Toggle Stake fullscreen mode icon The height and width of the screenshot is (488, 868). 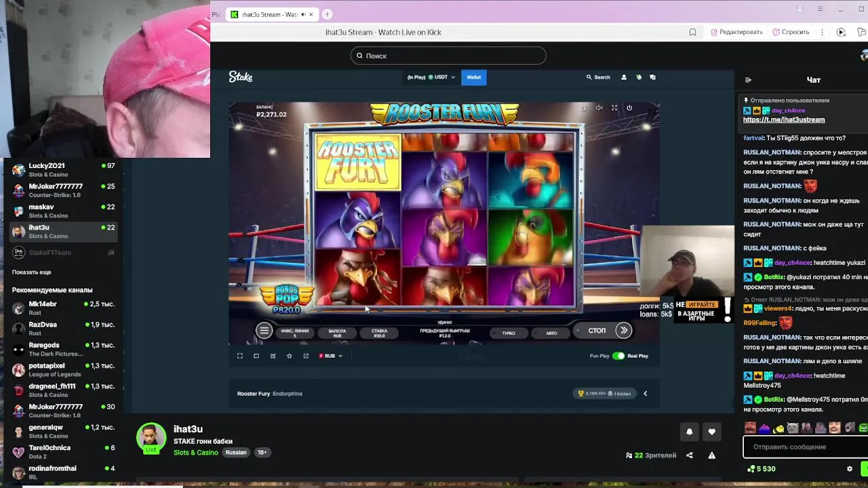(239, 356)
